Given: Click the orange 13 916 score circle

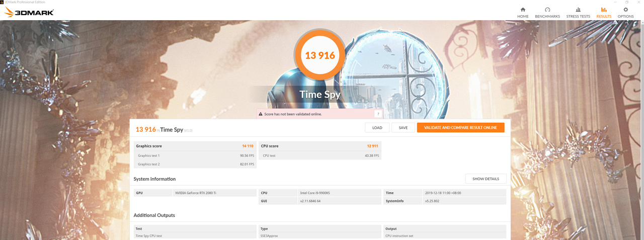Looking at the screenshot, I should click(320, 55).
